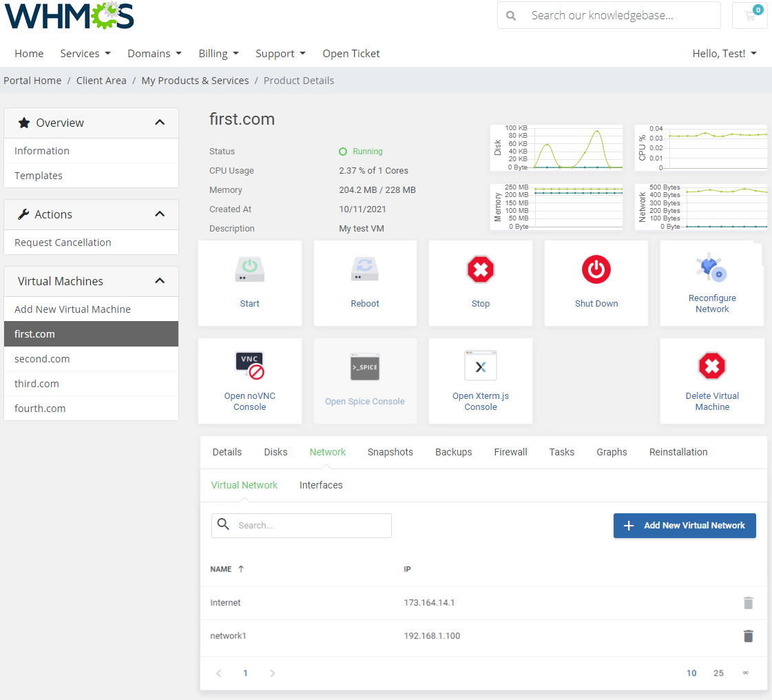This screenshot has height=700, width=772.
Task: Click the Memory usage graph
Action: tap(556, 207)
